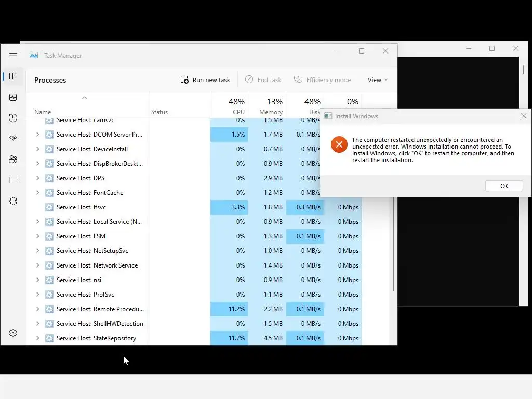
Task: Click gear icon of Service Host: NetSetupSvc
Action: click(x=49, y=251)
